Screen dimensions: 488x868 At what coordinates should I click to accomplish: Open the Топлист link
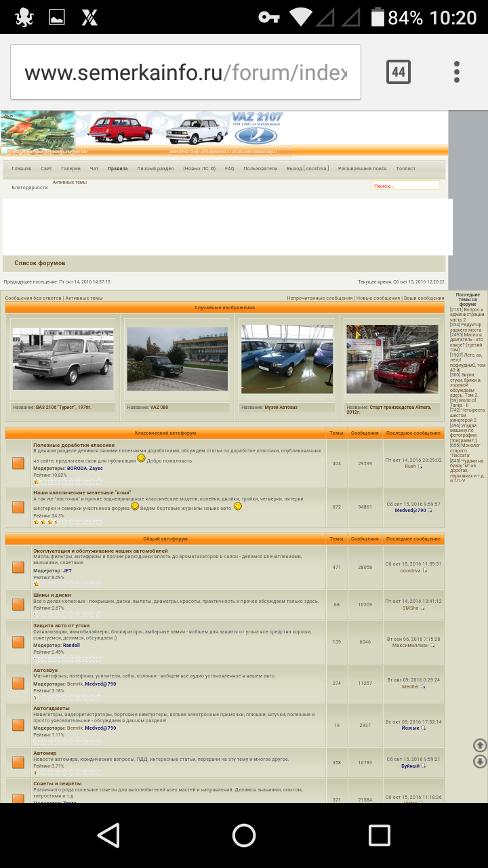[x=406, y=168]
